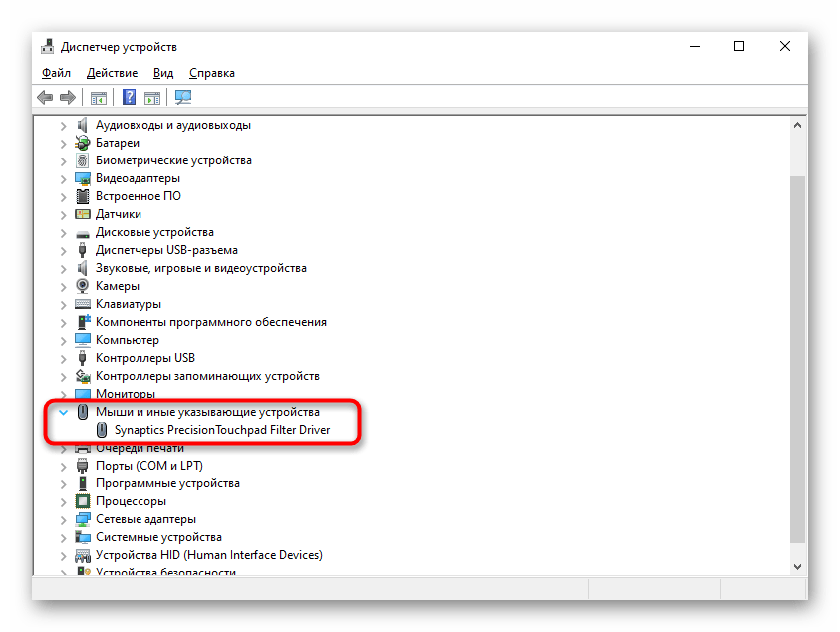The width and height of the screenshot is (840, 632).
Task: Select Звуковые, игровые и видеоустройства item
Action: pos(201,268)
